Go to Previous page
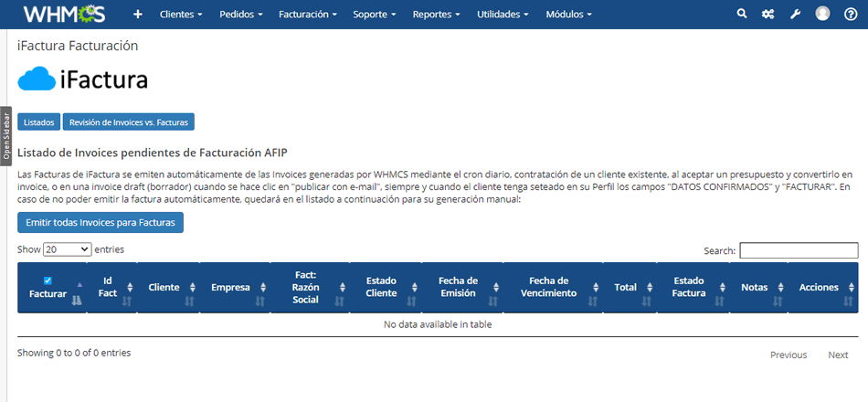 pos(789,354)
